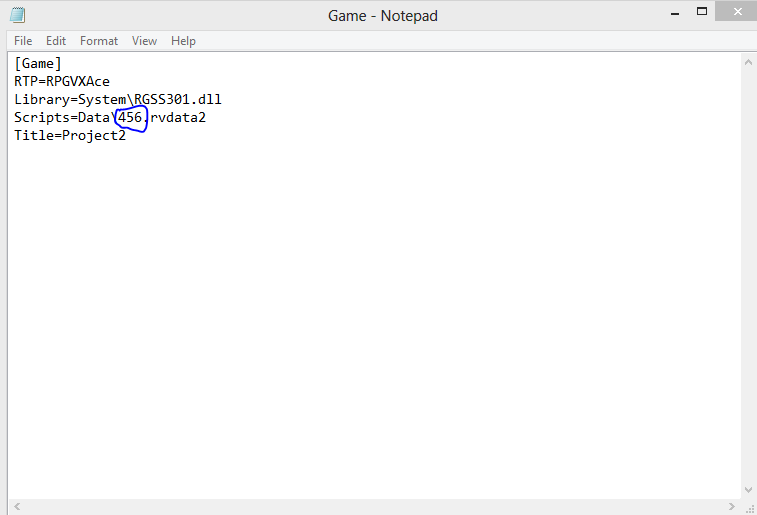Open the Format menu

click(x=98, y=41)
